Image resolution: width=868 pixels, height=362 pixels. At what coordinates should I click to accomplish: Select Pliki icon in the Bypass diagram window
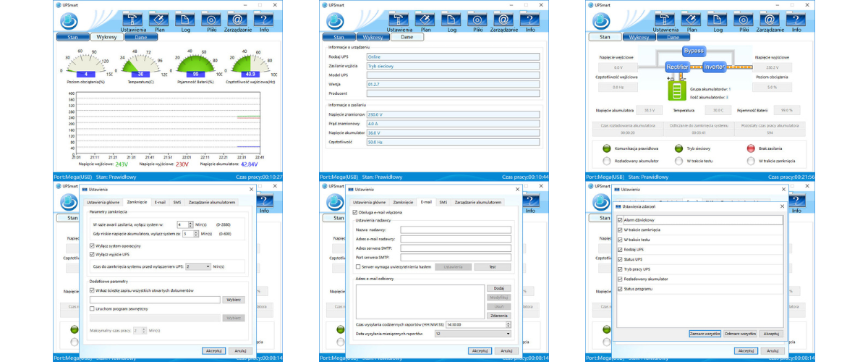point(744,20)
